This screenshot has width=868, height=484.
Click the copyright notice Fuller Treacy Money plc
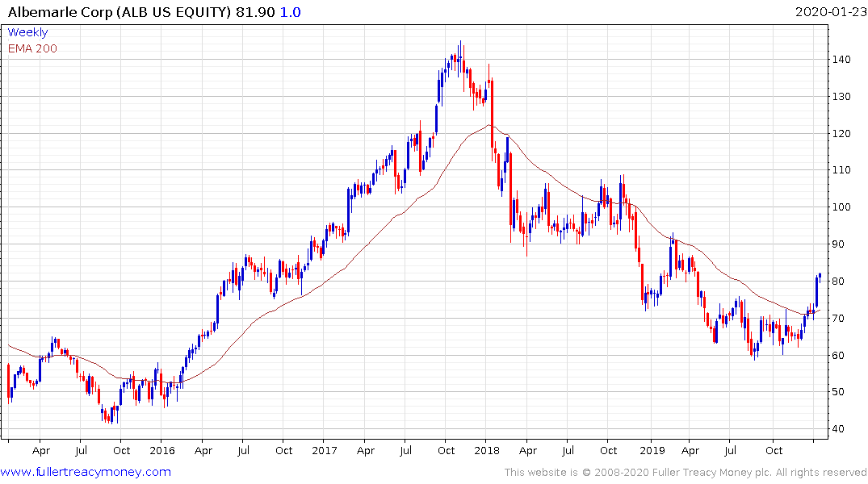(x=712, y=473)
